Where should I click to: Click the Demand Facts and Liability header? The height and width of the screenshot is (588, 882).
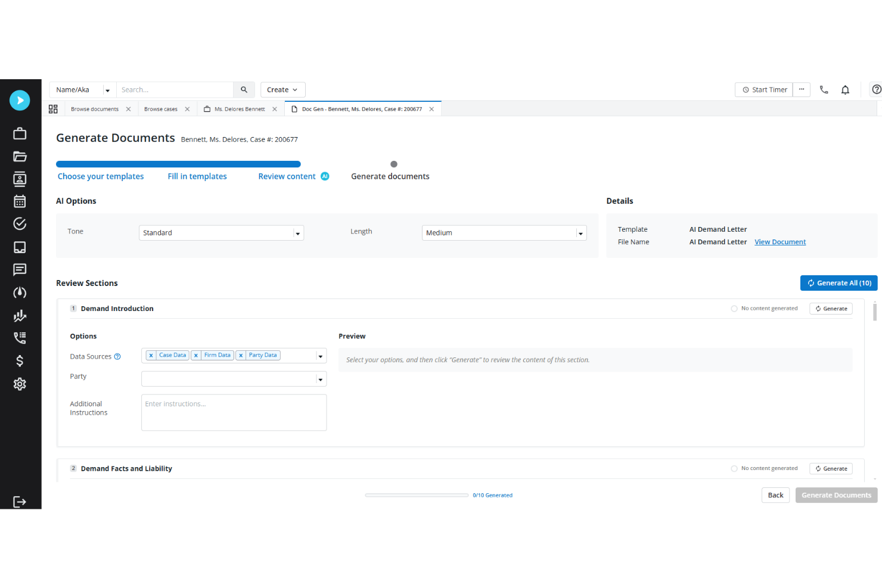[x=126, y=469]
